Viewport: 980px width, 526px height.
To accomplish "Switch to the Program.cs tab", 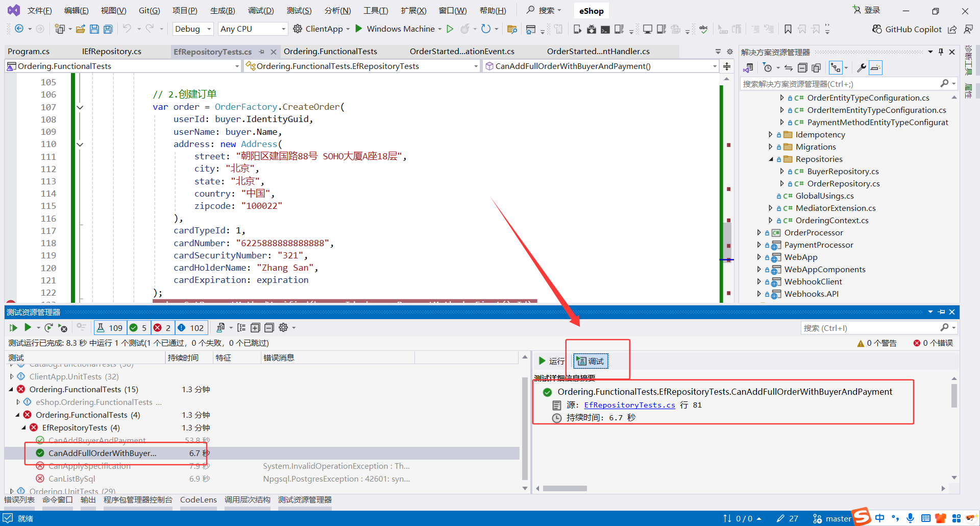I will 29,52.
